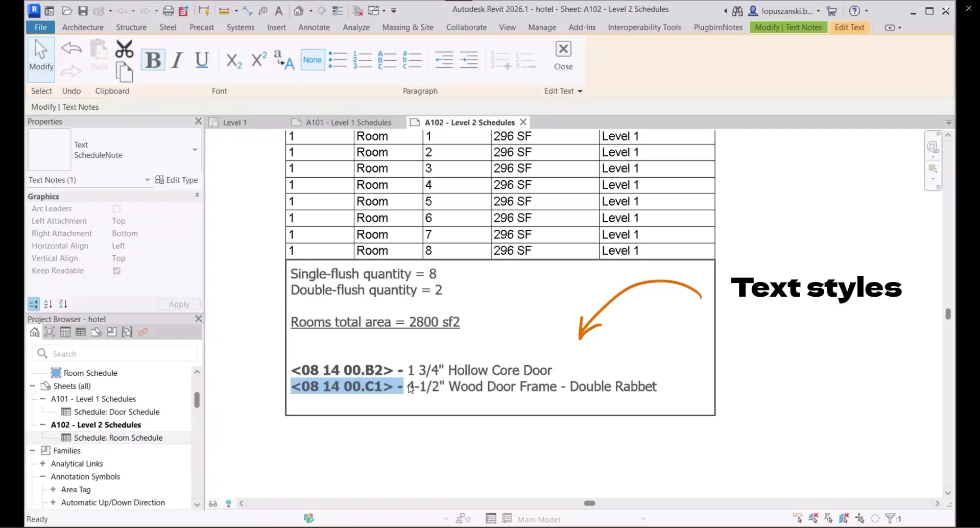Collapse the Annotation Symbols node
This screenshot has width=980, height=528.
pos(43,476)
